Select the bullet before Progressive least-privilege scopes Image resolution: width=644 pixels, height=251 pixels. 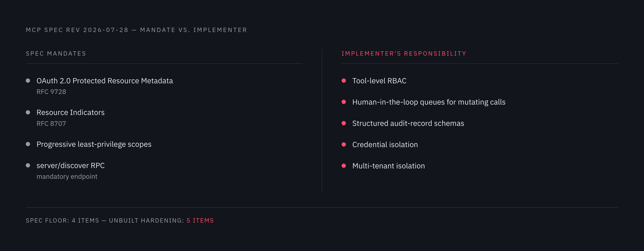coord(28,144)
